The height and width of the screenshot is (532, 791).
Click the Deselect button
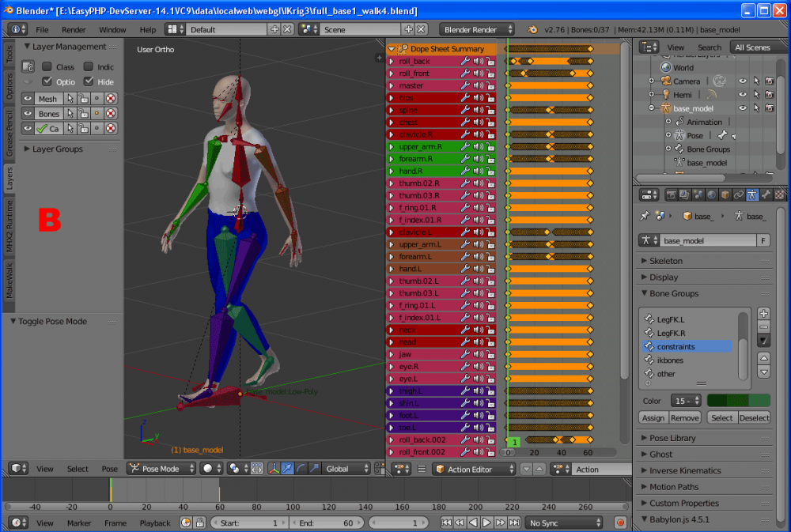[754, 417]
